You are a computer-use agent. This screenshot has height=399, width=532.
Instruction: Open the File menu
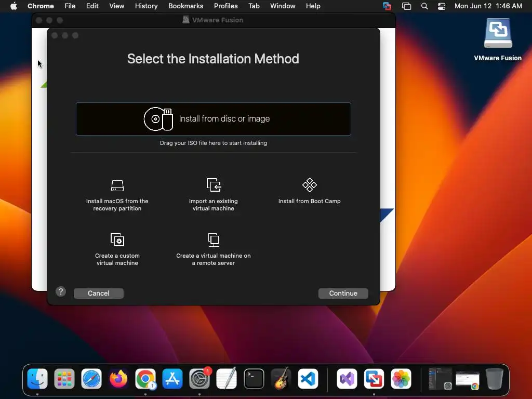click(70, 6)
